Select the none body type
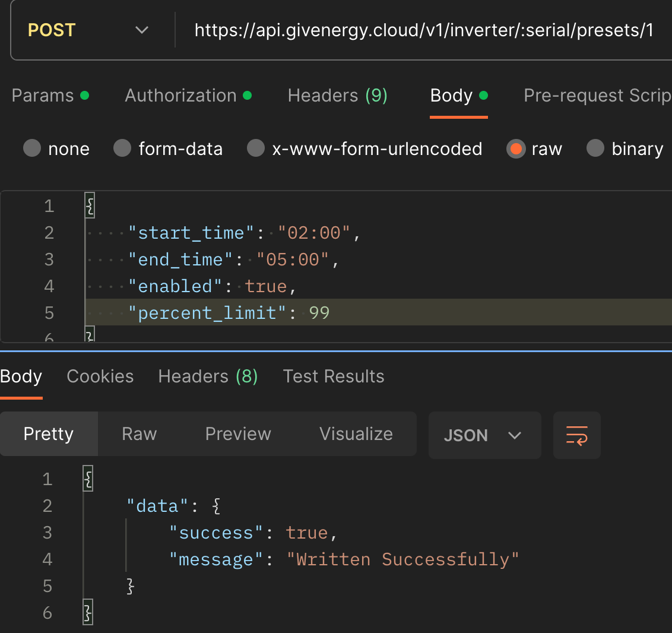The width and height of the screenshot is (672, 633). [56, 148]
